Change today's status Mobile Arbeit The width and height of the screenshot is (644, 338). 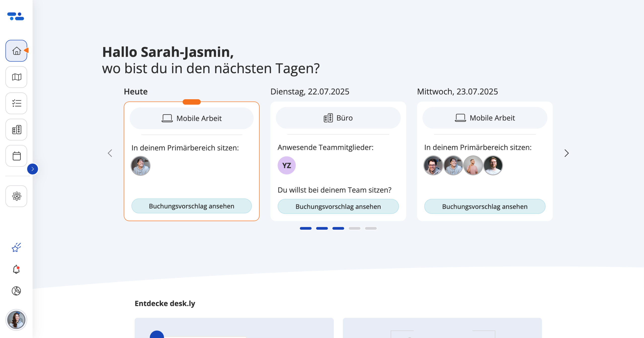click(191, 118)
